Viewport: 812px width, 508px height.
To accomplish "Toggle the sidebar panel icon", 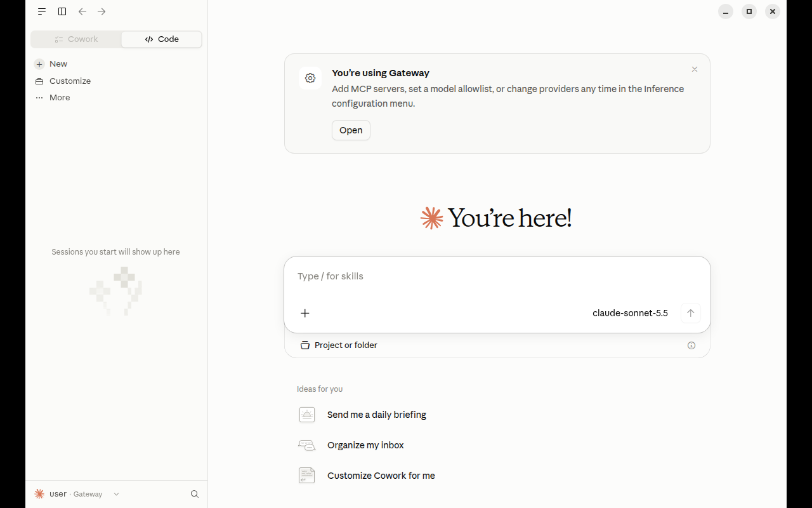I will (x=62, y=11).
